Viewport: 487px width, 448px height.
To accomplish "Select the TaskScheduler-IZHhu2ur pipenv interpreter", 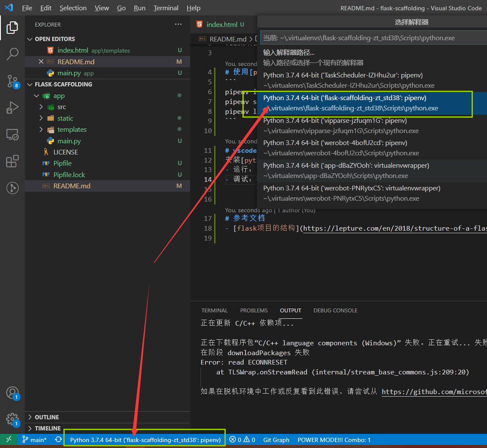I will click(x=372, y=80).
